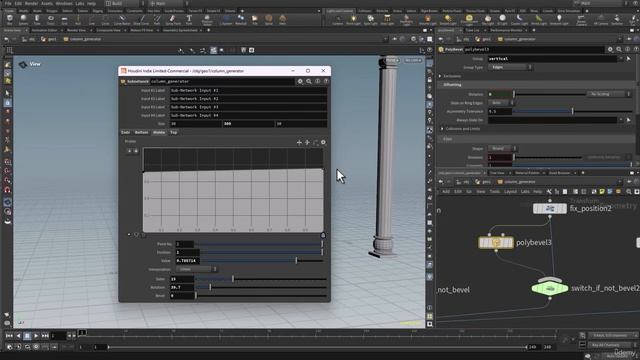
Task: Switch to Ends tab in column_generator
Action: [125, 133]
